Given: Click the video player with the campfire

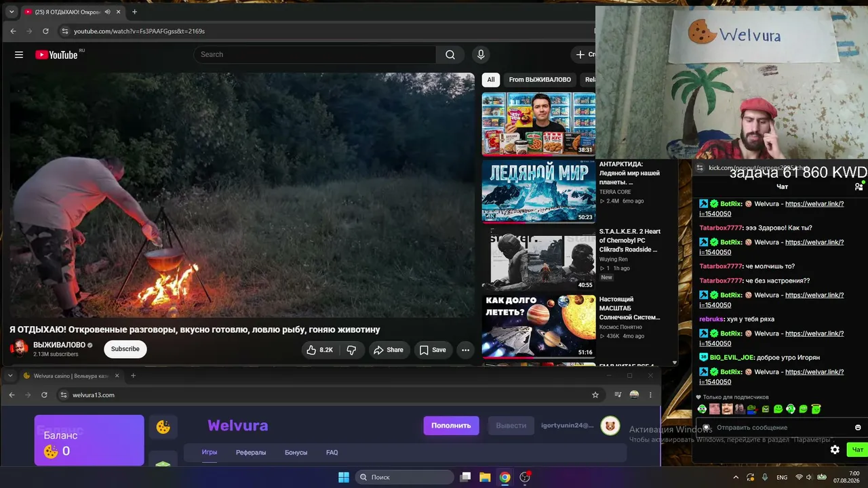Looking at the screenshot, I should 242,195.
